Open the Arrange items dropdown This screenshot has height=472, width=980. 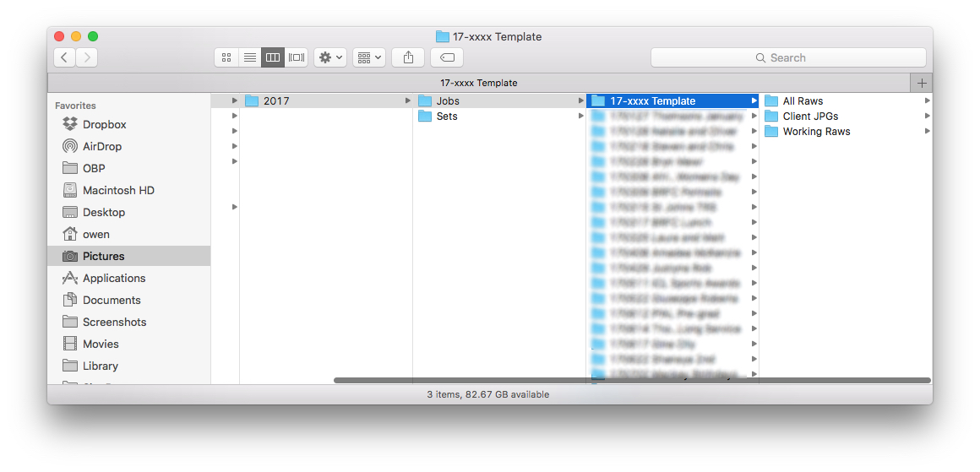[x=369, y=57]
